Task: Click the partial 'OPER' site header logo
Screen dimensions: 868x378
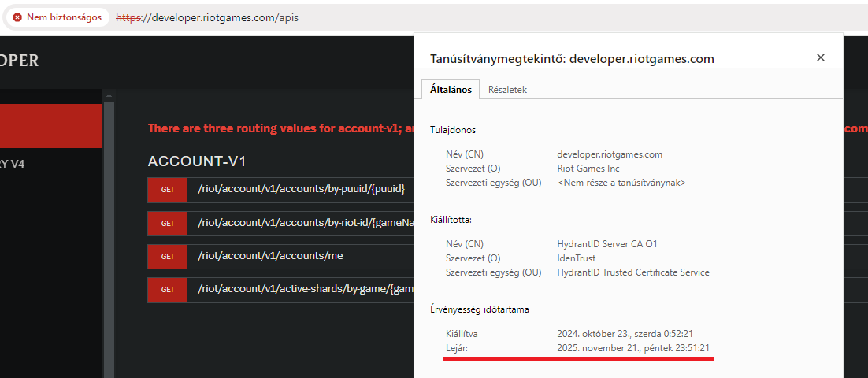Action: click(x=20, y=61)
